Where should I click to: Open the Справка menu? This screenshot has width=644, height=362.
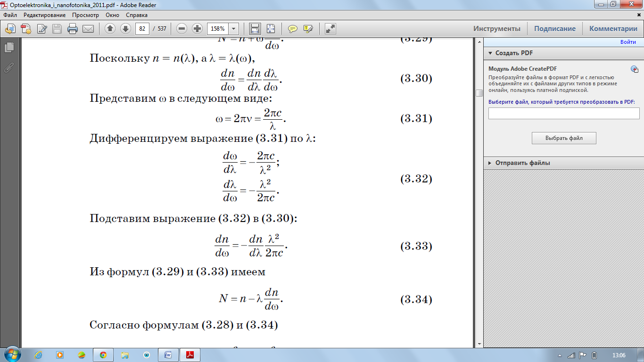[137, 15]
